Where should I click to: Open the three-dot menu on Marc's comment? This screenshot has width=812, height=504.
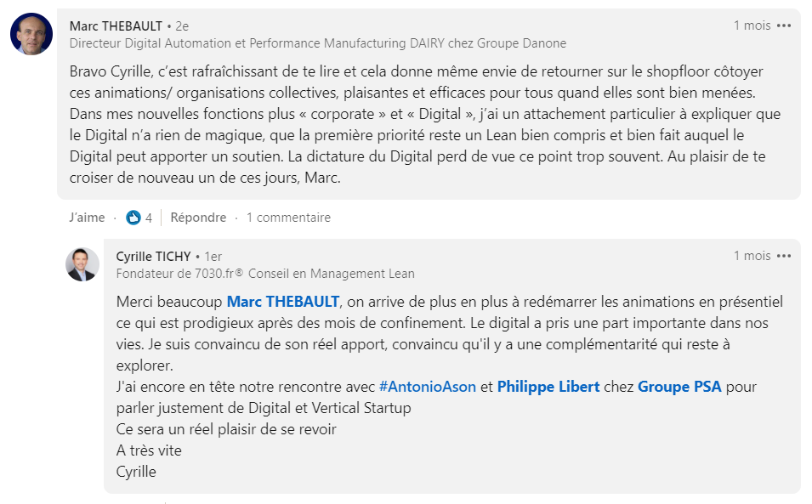click(x=784, y=25)
